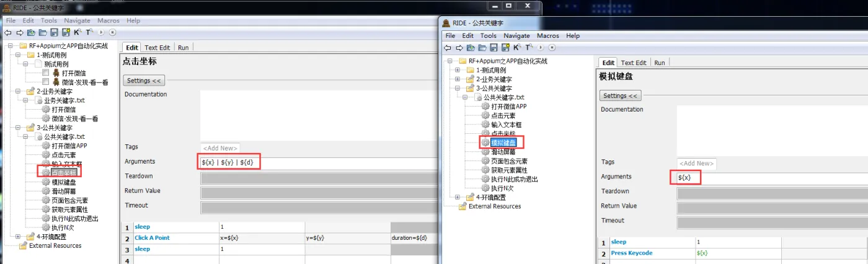This screenshot has width=868, height=264.
Task: Expand 4-环境配置 folder in right window tree
Action: [x=458, y=197]
